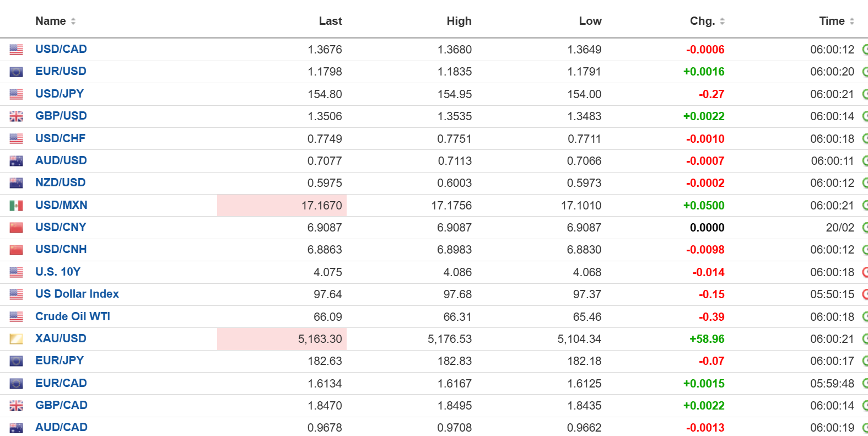Sort the table by Name column arrows
The image size is (868, 436).
click(x=73, y=21)
